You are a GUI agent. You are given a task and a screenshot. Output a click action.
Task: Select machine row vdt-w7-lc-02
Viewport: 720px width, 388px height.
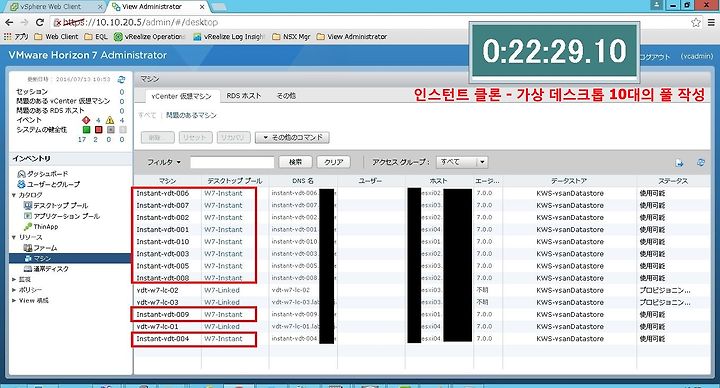pos(422,290)
